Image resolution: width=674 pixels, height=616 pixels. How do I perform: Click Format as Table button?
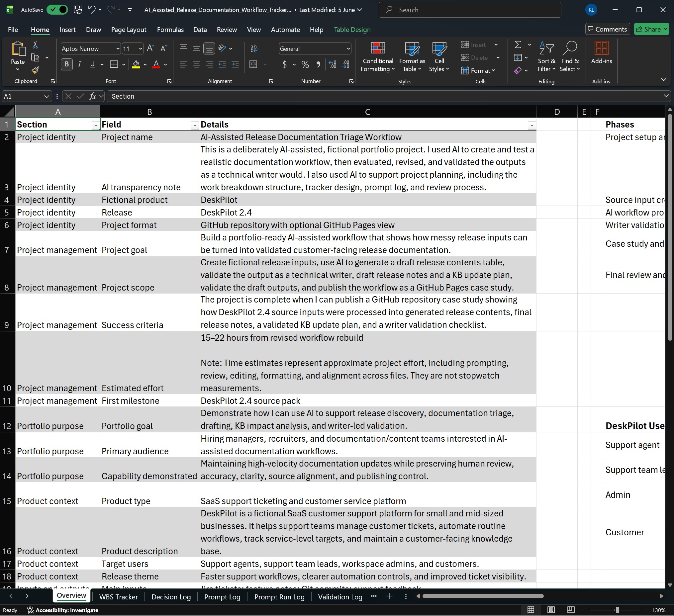(x=412, y=56)
